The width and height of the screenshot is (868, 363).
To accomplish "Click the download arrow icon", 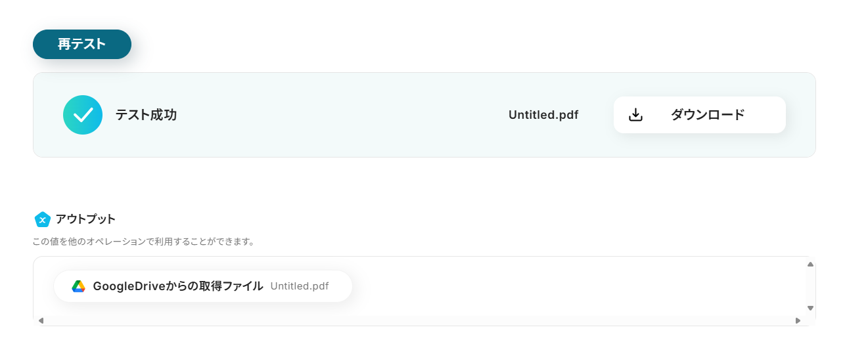I will (635, 115).
